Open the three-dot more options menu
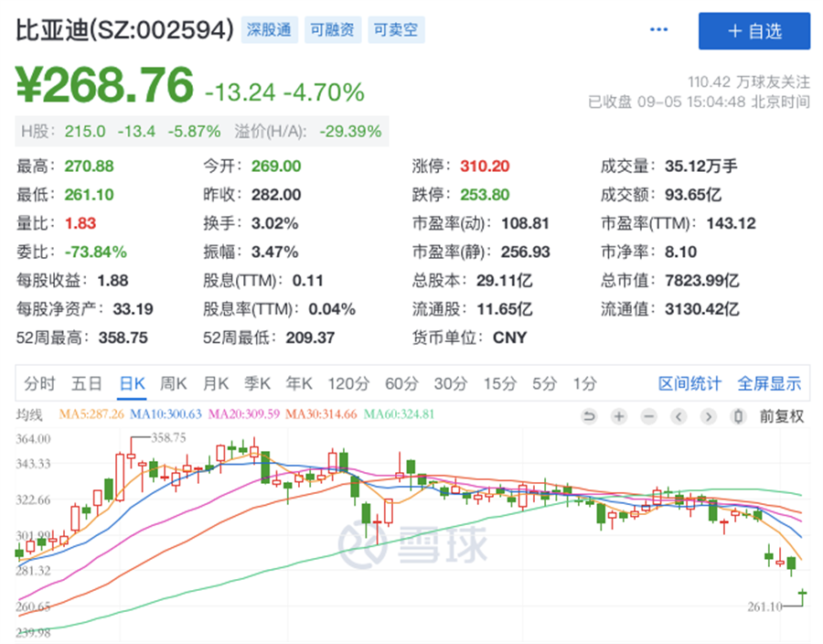 click(658, 29)
